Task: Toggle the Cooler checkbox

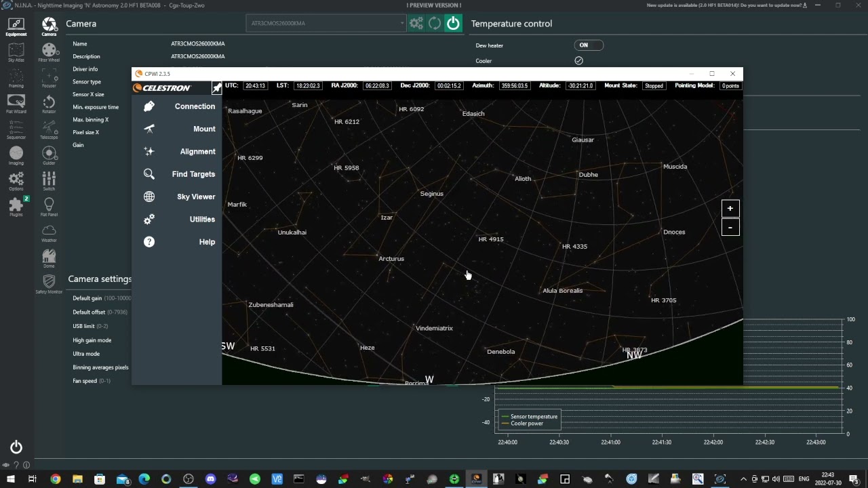Action: coord(578,60)
